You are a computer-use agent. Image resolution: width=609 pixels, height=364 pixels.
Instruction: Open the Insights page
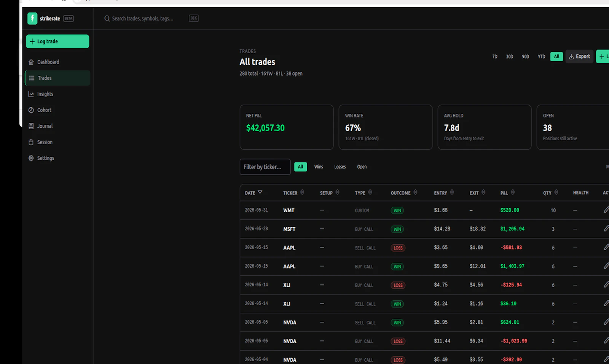[x=57, y=94]
